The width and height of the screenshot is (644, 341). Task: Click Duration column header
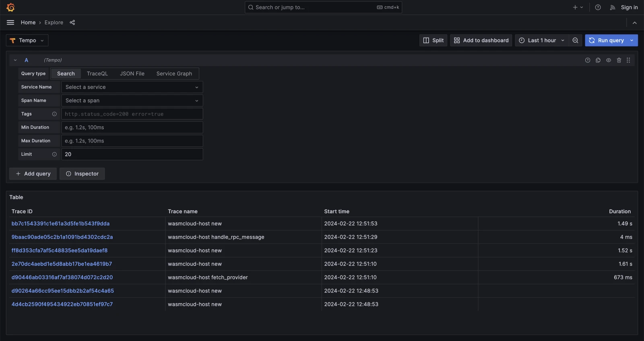pyautogui.click(x=620, y=211)
